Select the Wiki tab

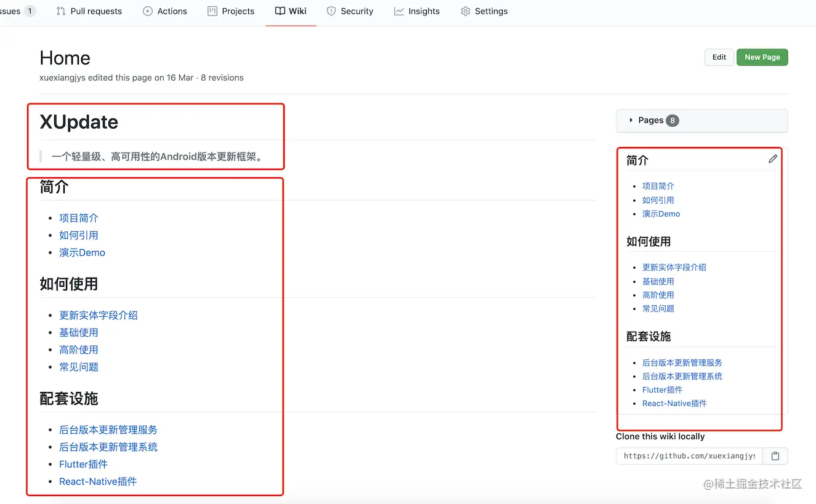click(291, 11)
